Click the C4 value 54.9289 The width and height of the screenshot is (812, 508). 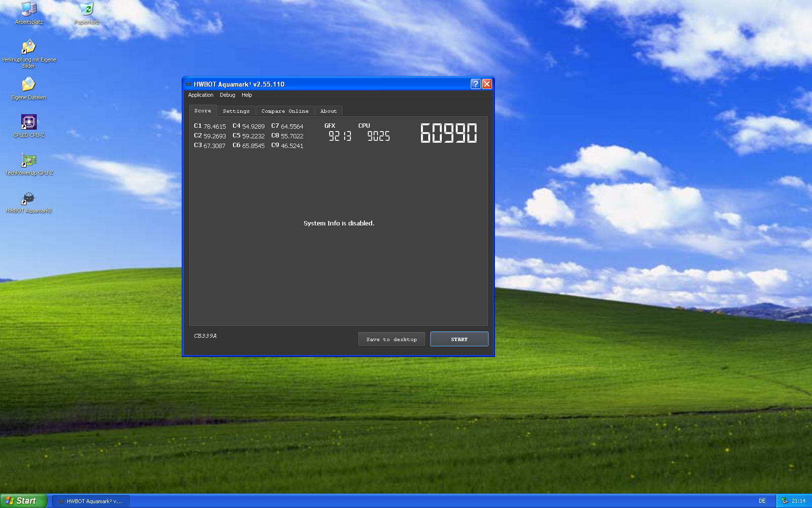pos(253,127)
